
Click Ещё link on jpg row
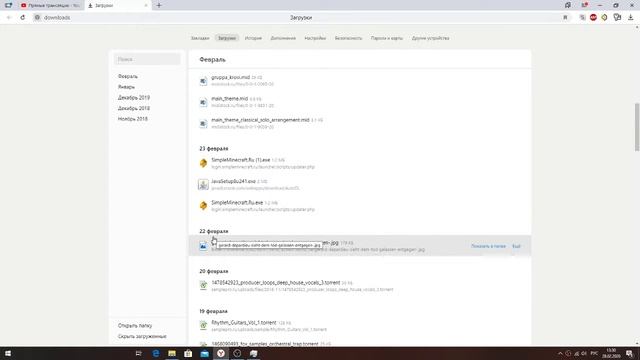[x=516, y=246]
